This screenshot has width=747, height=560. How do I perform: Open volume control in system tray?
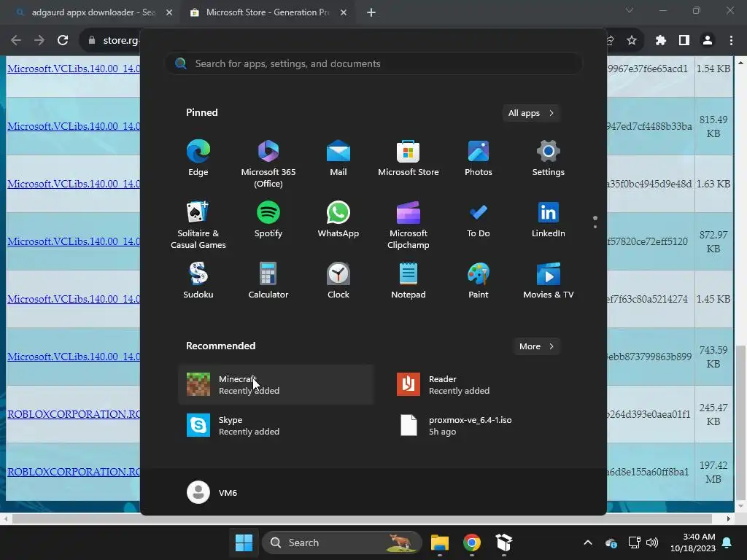(x=652, y=542)
